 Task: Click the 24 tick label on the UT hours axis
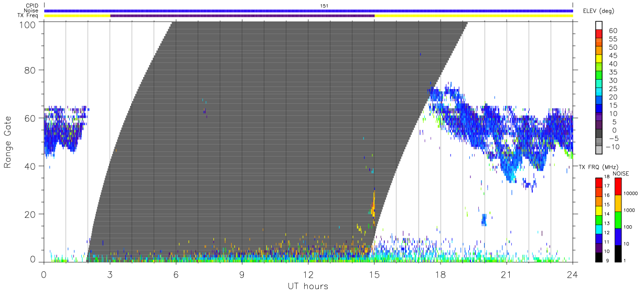pyautogui.click(x=573, y=274)
